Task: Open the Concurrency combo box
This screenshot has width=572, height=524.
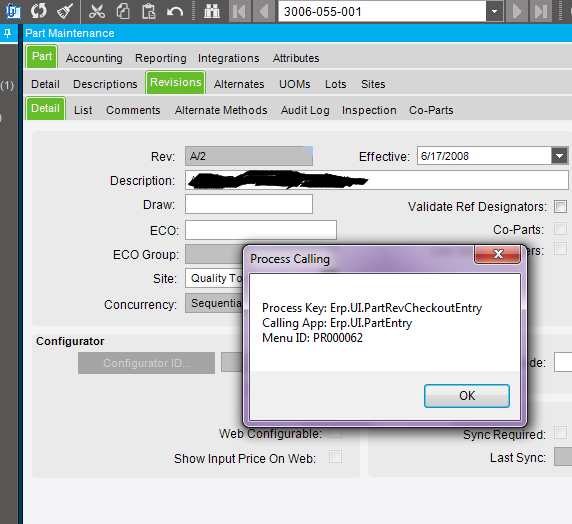Action: (214, 303)
